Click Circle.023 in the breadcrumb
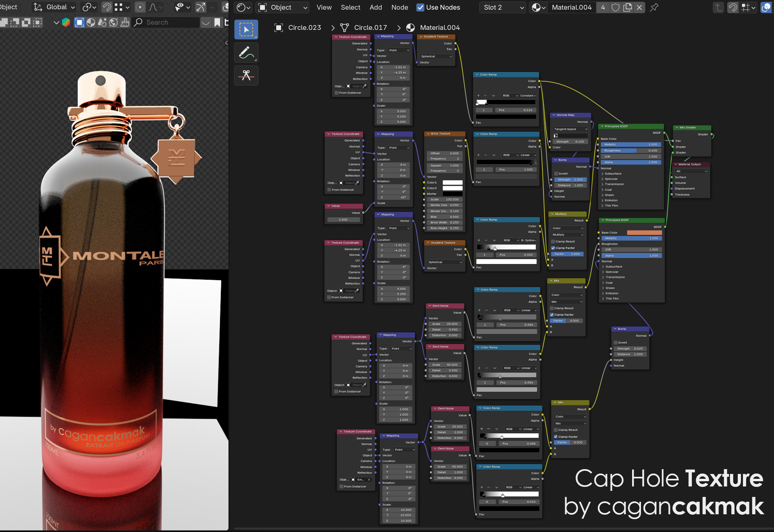 [304, 27]
